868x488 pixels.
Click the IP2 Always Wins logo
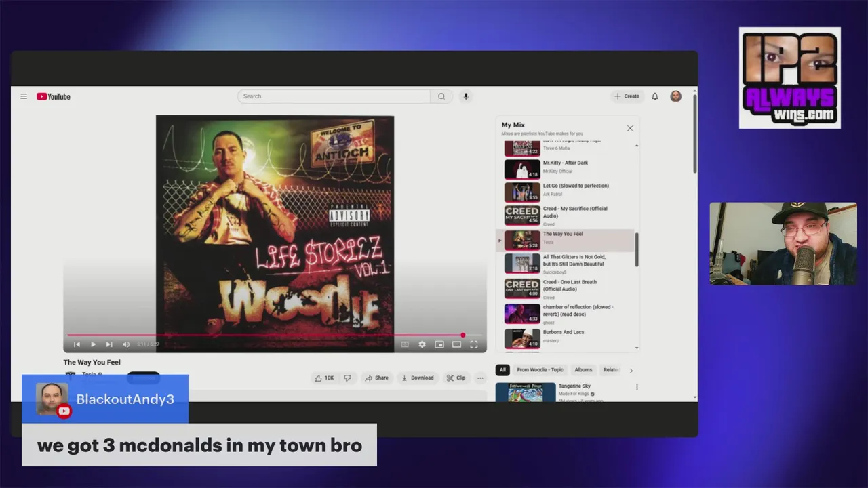pos(790,78)
